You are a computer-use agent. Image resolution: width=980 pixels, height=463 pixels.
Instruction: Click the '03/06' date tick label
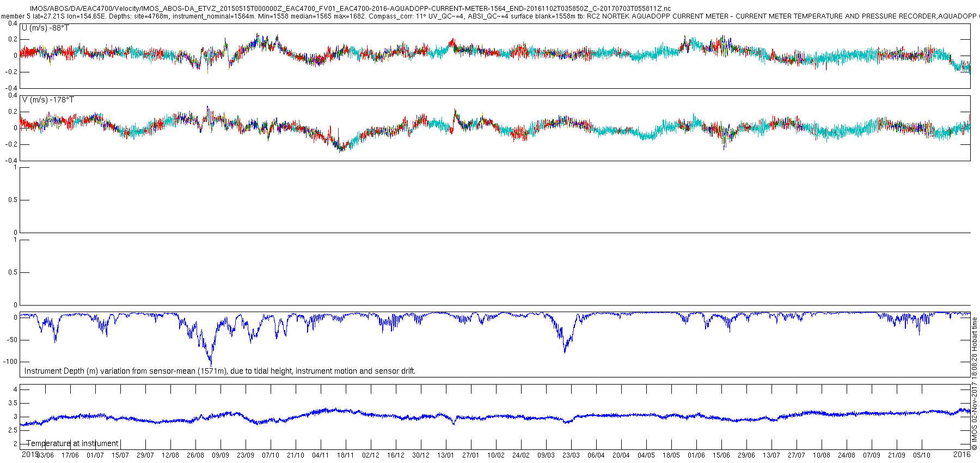[45, 455]
